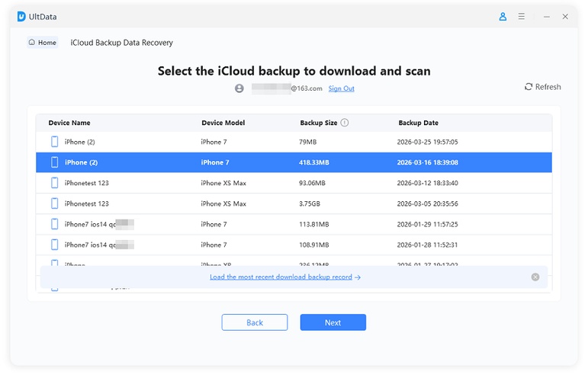Open Load the most recent download backup record link
Screen dimensions: 588x381
pyautogui.click(x=285, y=277)
